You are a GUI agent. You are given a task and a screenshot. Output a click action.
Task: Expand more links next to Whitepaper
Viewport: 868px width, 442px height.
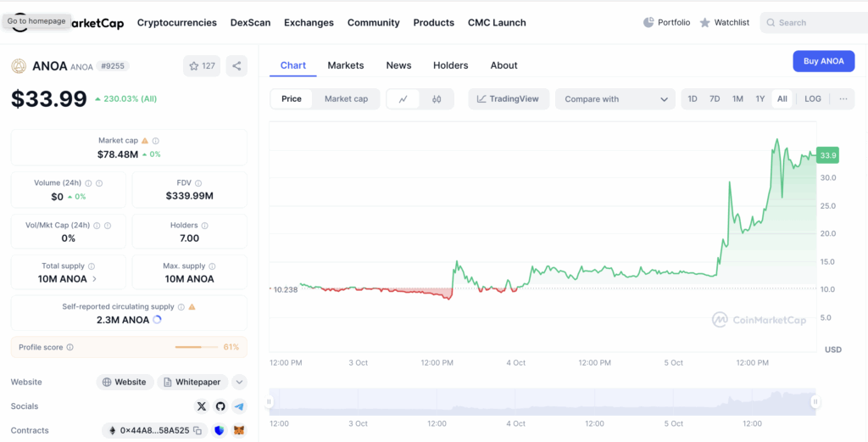tap(239, 383)
